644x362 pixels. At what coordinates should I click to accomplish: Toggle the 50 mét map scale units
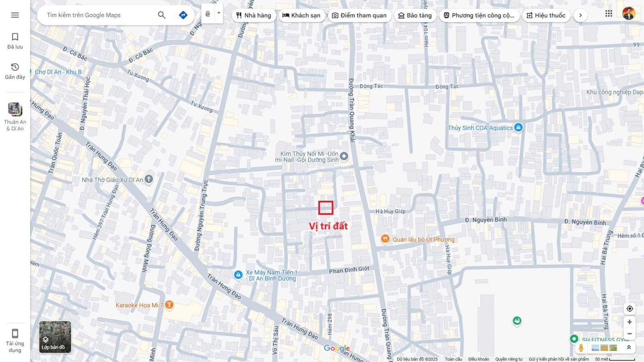(615, 359)
